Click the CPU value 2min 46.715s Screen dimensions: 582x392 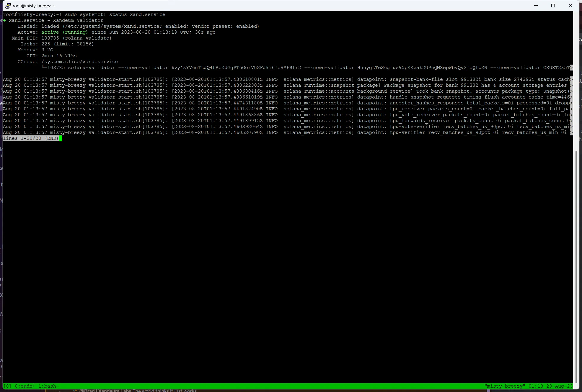pos(59,56)
